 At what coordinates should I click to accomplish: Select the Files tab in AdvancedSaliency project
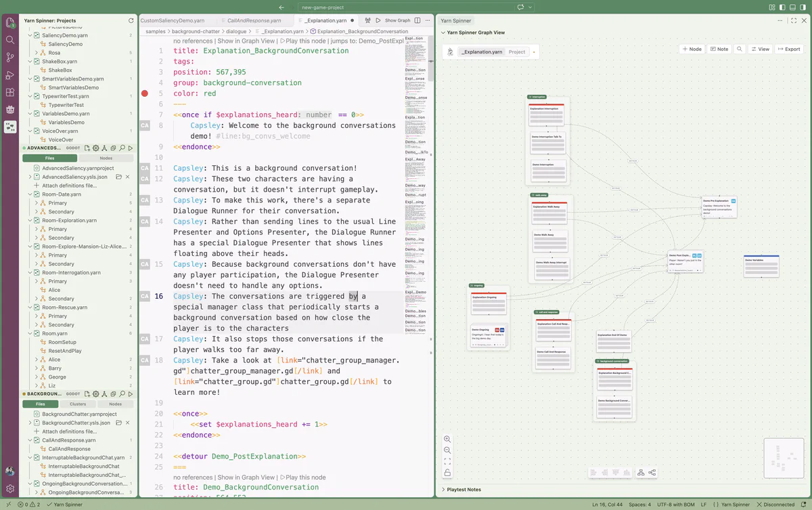tap(49, 158)
